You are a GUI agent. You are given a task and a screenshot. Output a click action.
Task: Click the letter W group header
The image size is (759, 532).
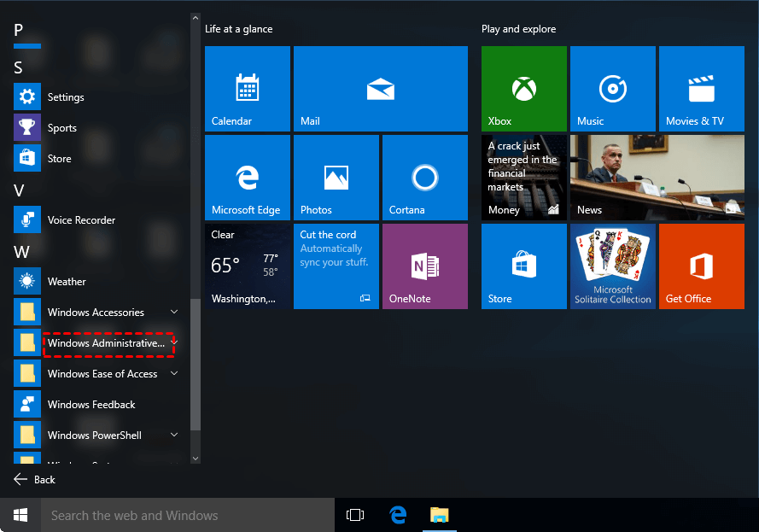point(21,252)
